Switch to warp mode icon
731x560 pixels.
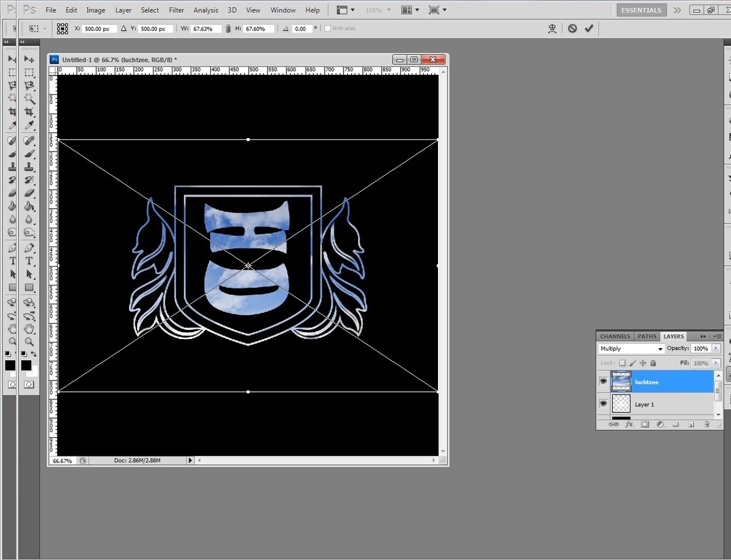pos(552,28)
